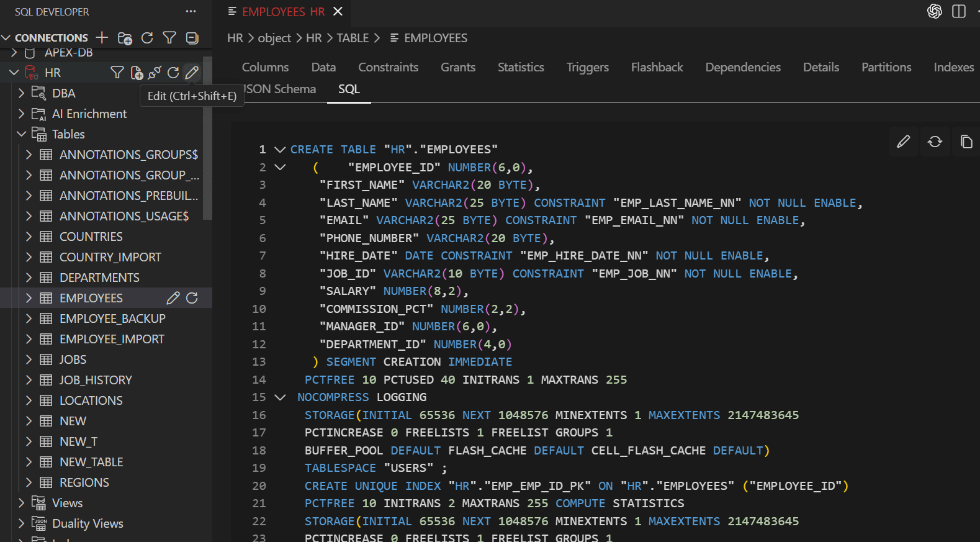Click TABLE in the breadcrumb path
The height and width of the screenshot is (542, 980).
coord(353,38)
